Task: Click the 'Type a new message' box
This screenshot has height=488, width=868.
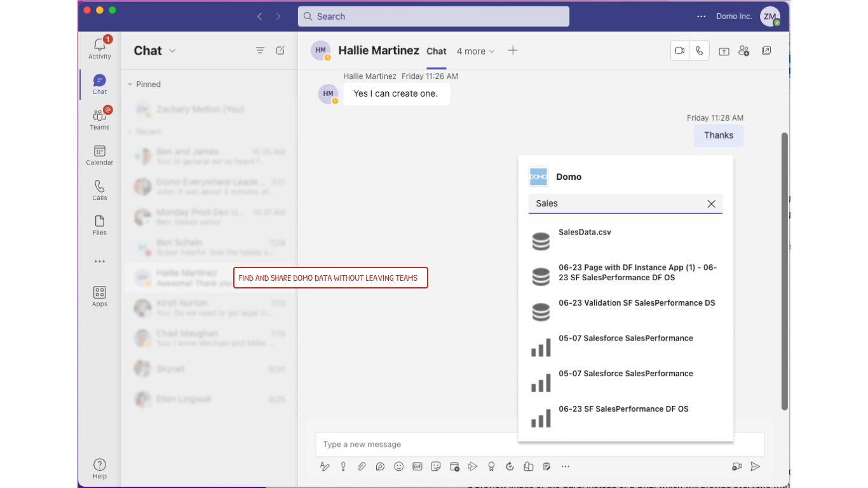Action: pos(540,444)
